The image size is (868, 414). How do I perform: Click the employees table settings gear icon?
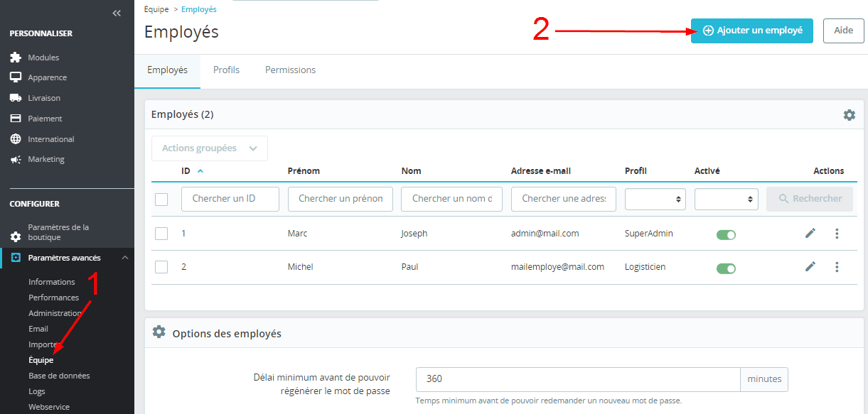(x=849, y=115)
